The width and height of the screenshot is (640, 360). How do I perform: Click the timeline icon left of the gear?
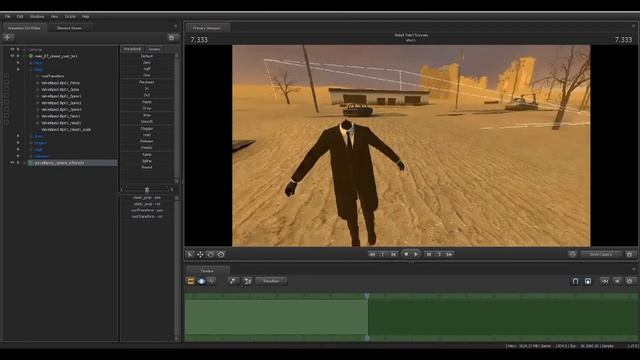click(617, 281)
